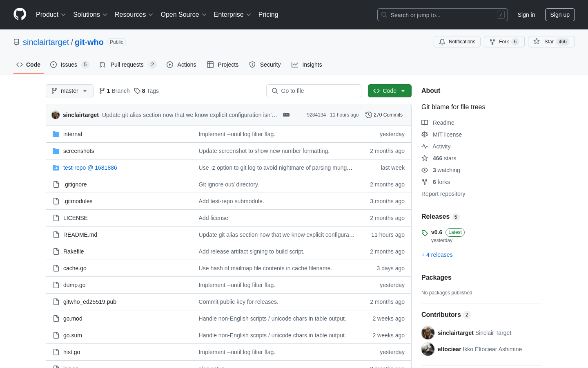Click the Report repository link
Screen dimensions: 588x368
pyautogui.click(x=443, y=194)
